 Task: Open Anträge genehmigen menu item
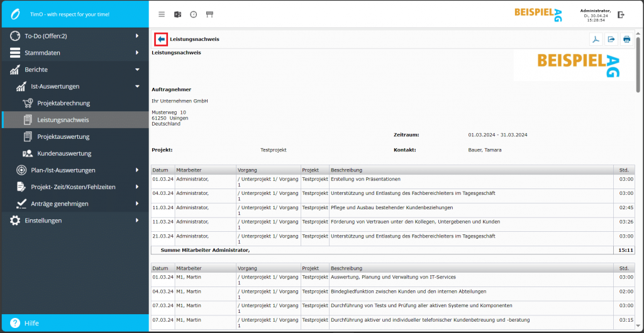[x=59, y=204]
